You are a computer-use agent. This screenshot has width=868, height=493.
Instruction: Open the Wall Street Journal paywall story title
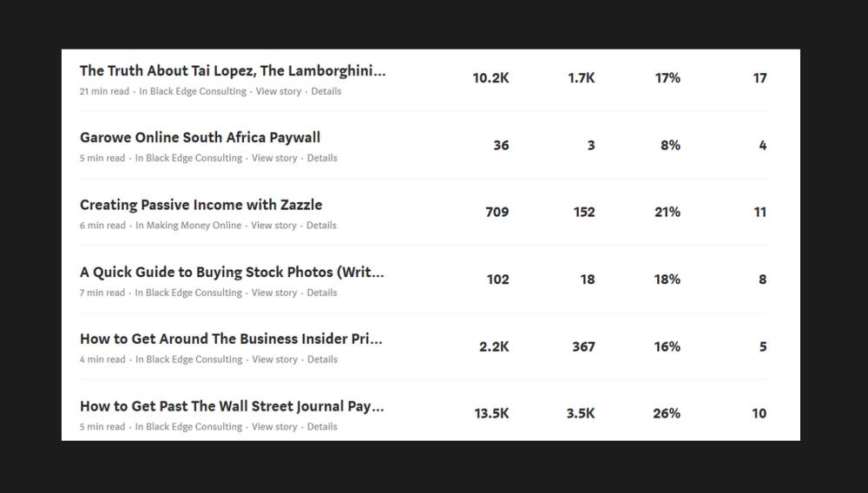pos(232,406)
